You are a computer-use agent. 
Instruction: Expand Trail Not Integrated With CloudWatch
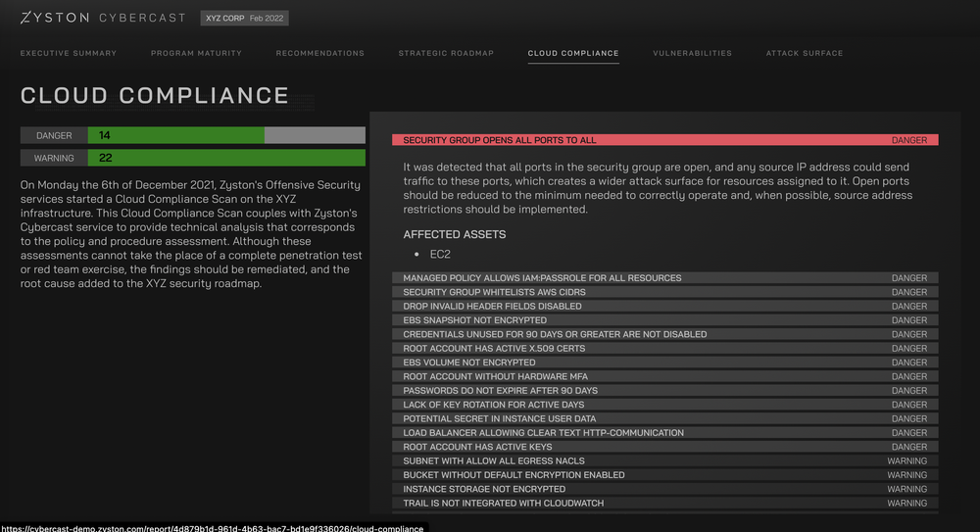[x=665, y=503]
